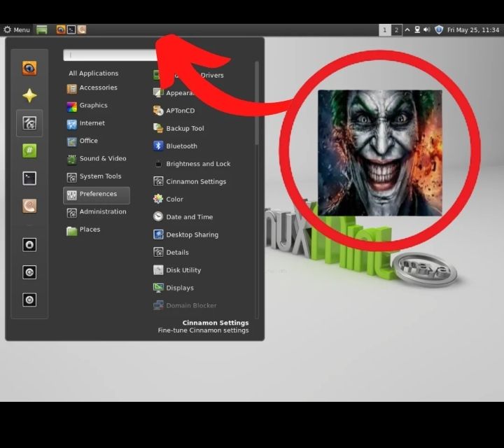
Task: Launch the green hash chat favorite
Action: [29, 150]
